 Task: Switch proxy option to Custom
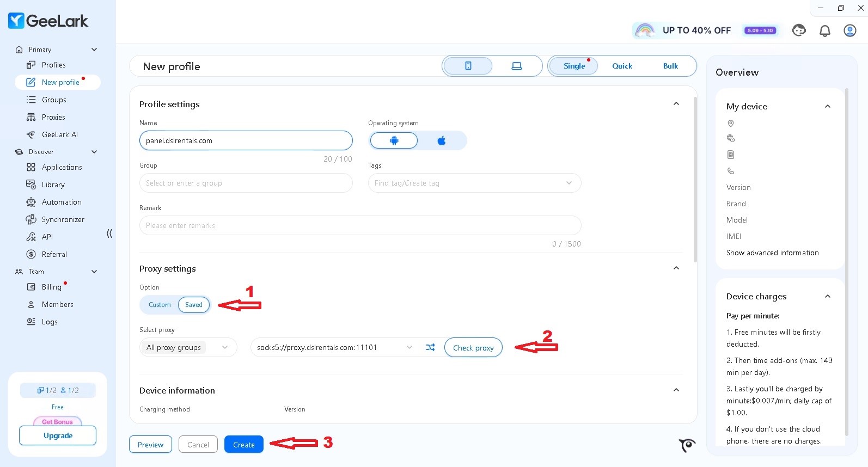(x=160, y=305)
